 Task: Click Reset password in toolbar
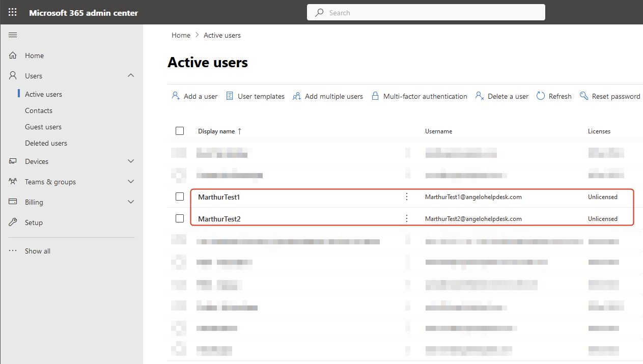click(610, 96)
